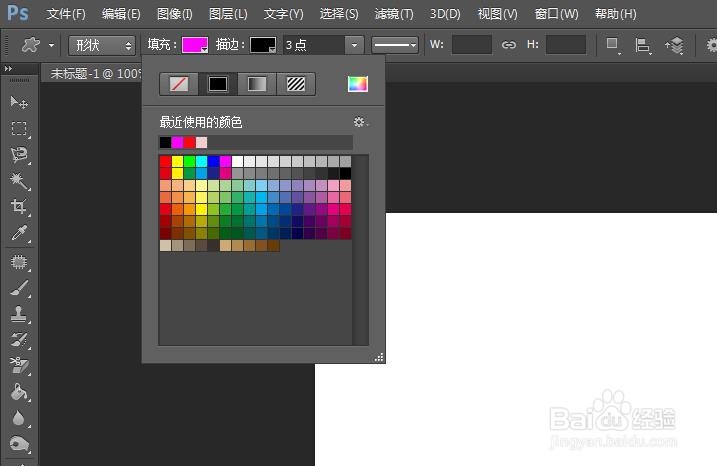Open the 形状 tool mode dropdown
Viewport: 717px width, 466px height.
pos(102,45)
